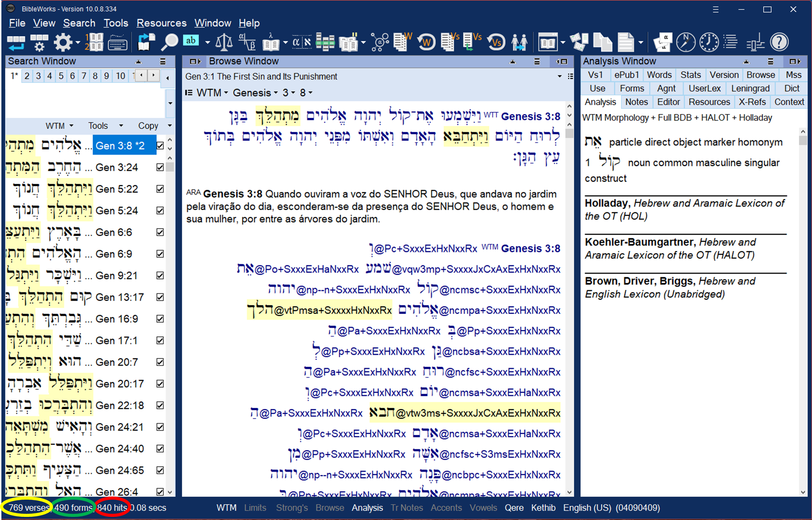Screen dimensions: 812x520
Task: Click the Kethib status bar option
Action: (543, 508)
